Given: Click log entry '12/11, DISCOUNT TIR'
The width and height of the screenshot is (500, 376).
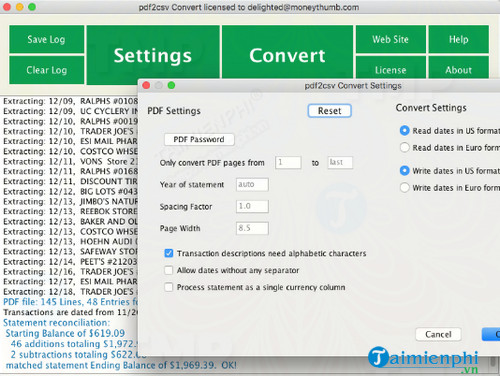Looking at the screenshot, I should pos(70,182).
